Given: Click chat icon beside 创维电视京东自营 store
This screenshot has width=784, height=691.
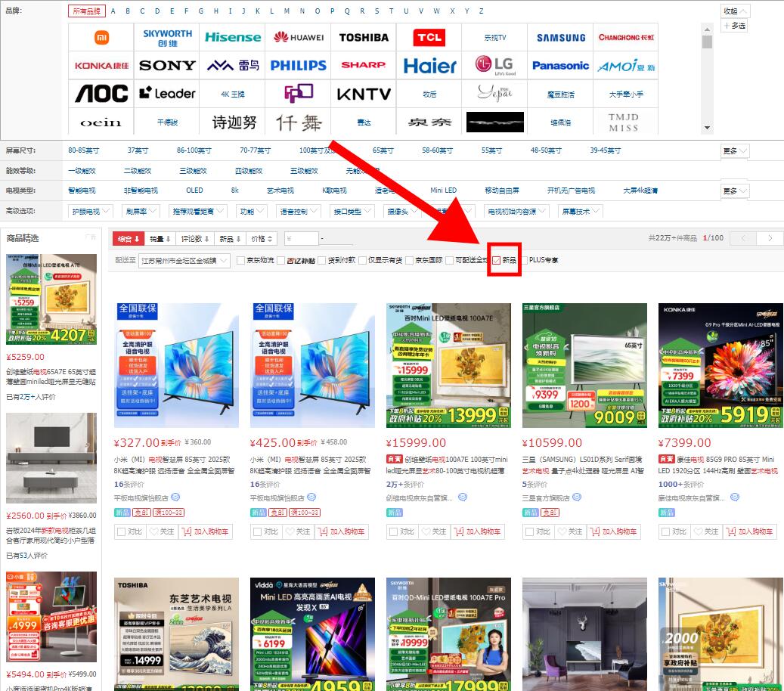Looking at the screenshot, I should click(x=463, y=497).
